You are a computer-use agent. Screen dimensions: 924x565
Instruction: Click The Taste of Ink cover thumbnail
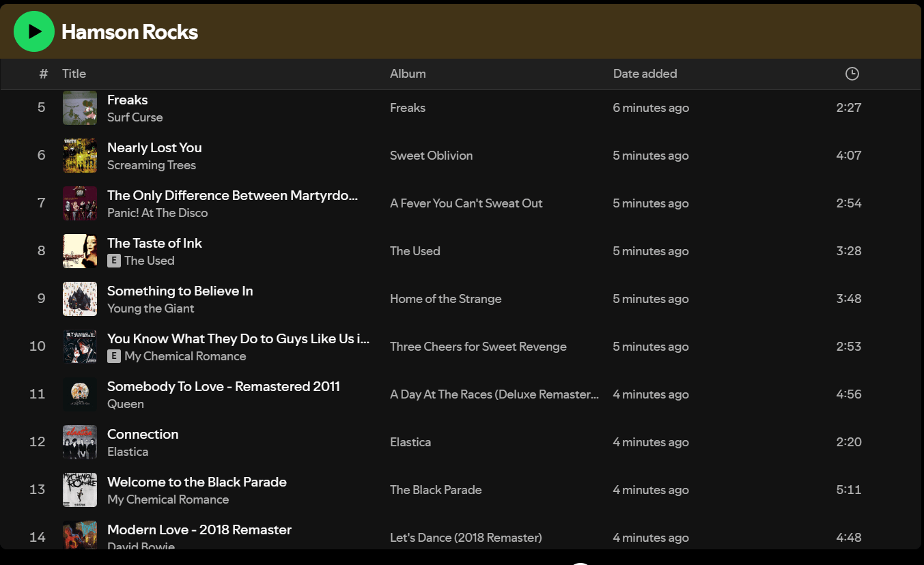tap(80, 251)
